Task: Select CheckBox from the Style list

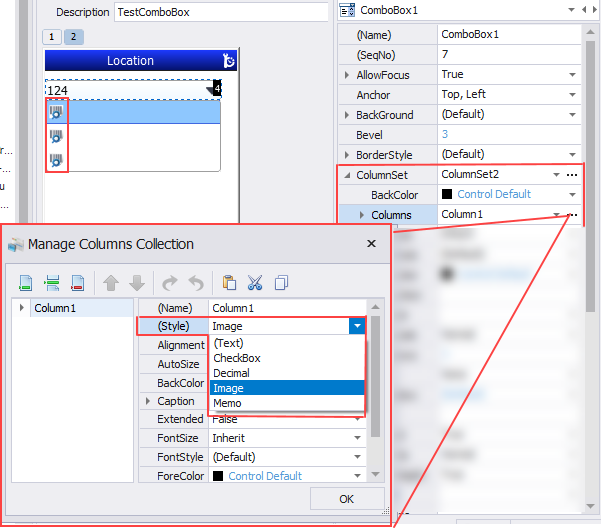Action: [x=237, y=358]
